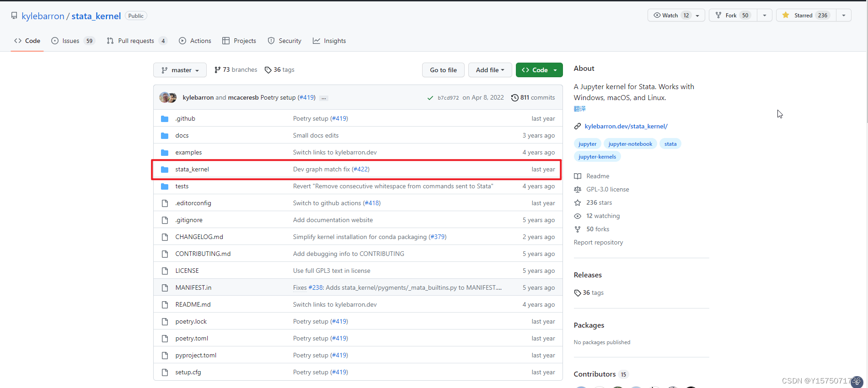Switch to the Insights tab
Screen dimensions: 868x388
329,41
